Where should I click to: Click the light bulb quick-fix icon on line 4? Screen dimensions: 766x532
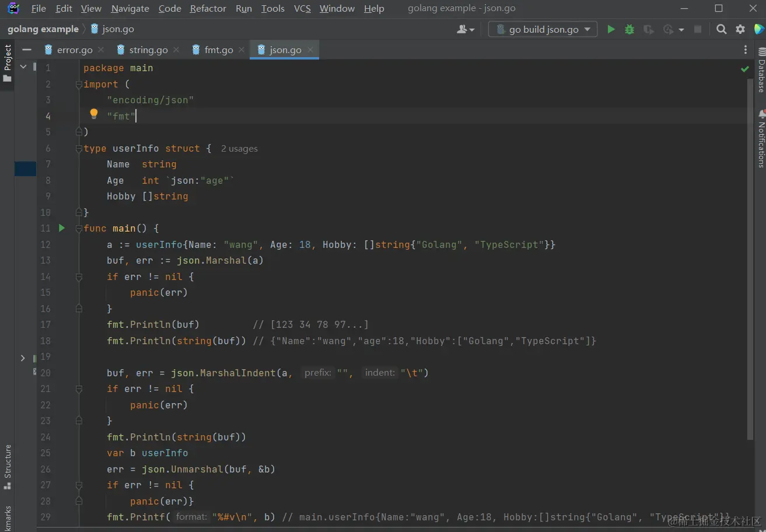(x=93, y=114)
